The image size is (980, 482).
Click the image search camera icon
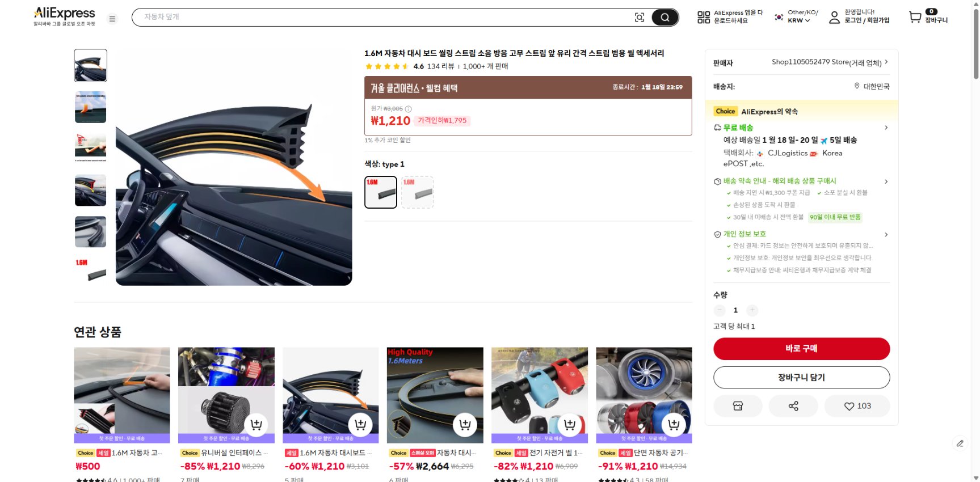click(x=640, y=18)
